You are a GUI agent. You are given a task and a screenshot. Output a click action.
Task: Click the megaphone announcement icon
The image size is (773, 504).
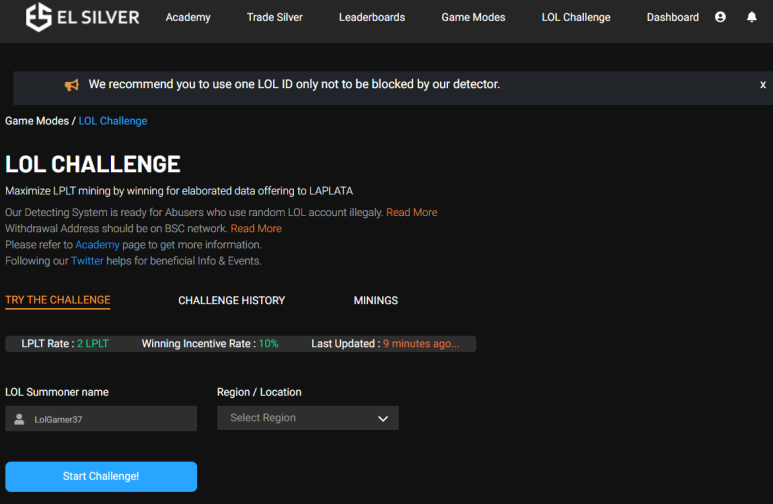72,85
